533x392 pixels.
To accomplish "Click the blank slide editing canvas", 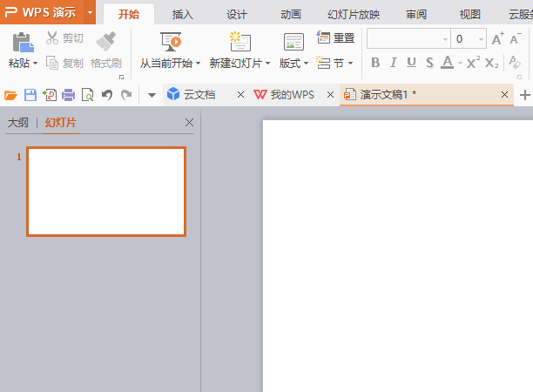I will [x=398, y=255].
